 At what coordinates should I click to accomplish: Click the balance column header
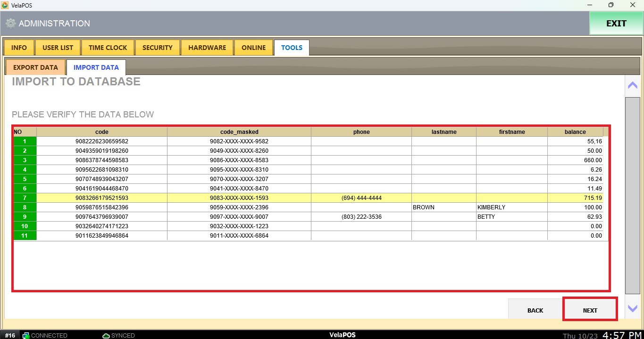tap(575, 132)
